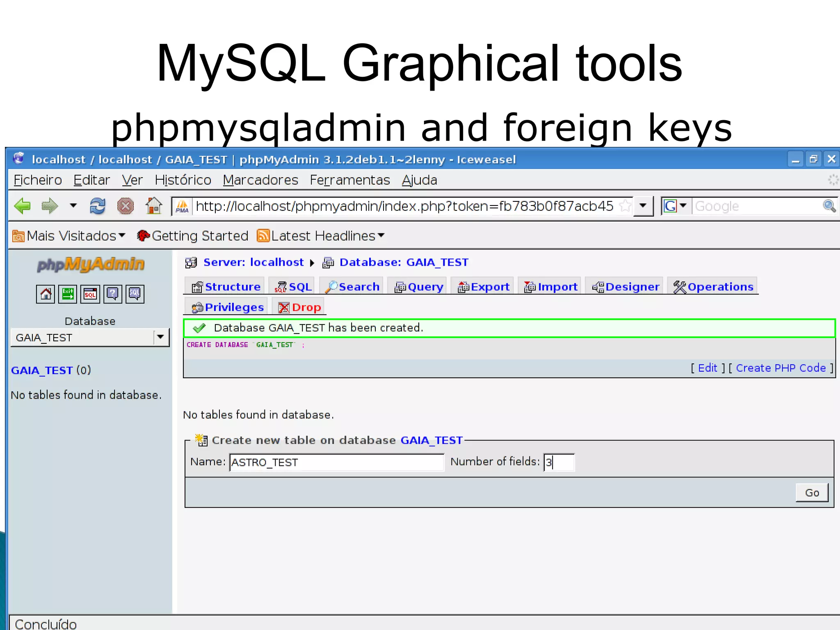The height and width of the screenshot is (630, 840).
Task: Switch to the Operations tab
Action: point(713,286)
